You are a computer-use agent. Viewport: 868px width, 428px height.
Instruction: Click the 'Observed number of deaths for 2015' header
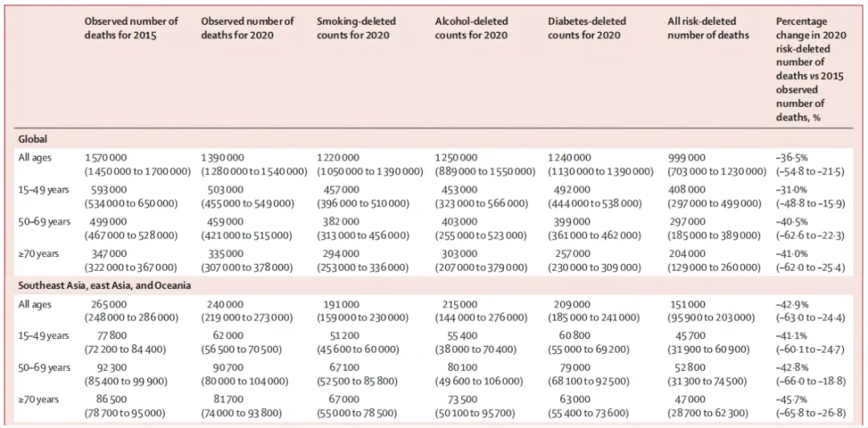click(131, 28)
